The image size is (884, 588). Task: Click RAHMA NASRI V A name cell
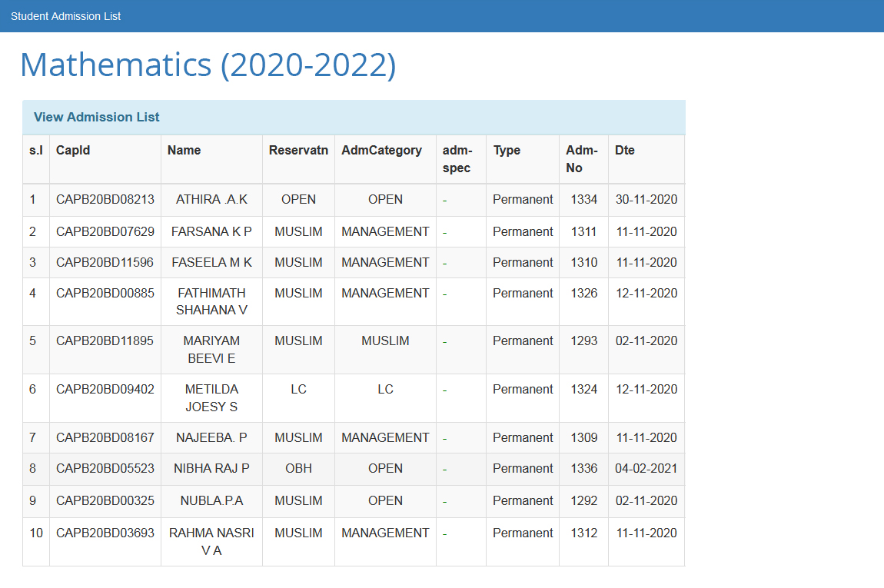pyautogui.click(x=211, y=541)
